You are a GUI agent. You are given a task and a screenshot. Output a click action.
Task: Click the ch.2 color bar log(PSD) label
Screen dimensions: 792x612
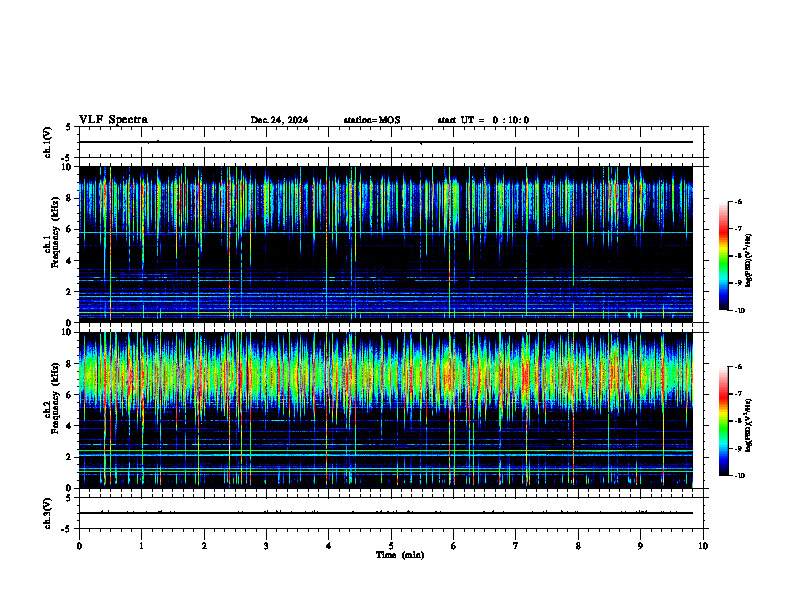tap(749, 425)
